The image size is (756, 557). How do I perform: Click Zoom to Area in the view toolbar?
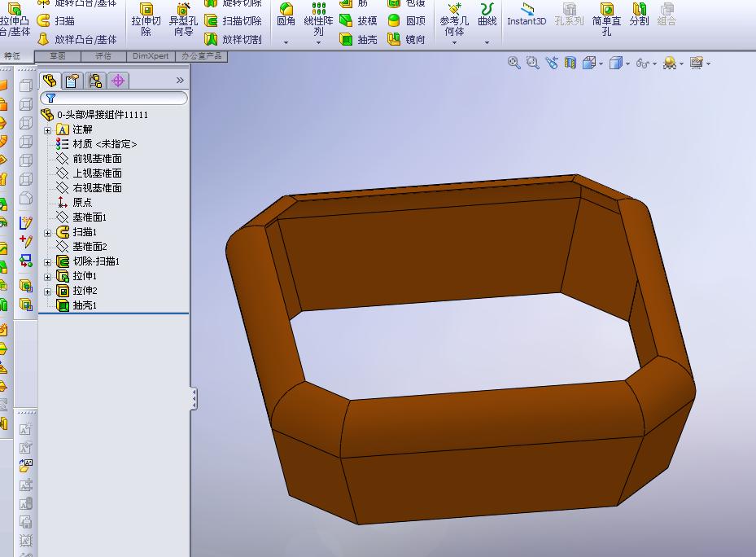(533, 63)
